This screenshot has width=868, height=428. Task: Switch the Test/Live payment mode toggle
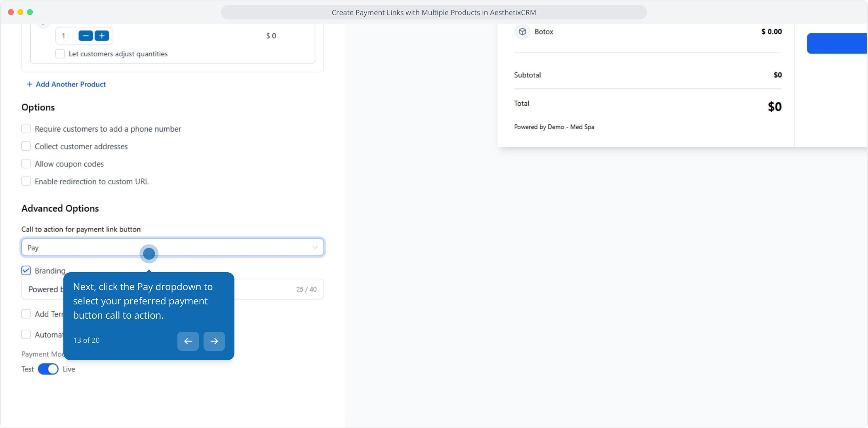click(48, 369)
